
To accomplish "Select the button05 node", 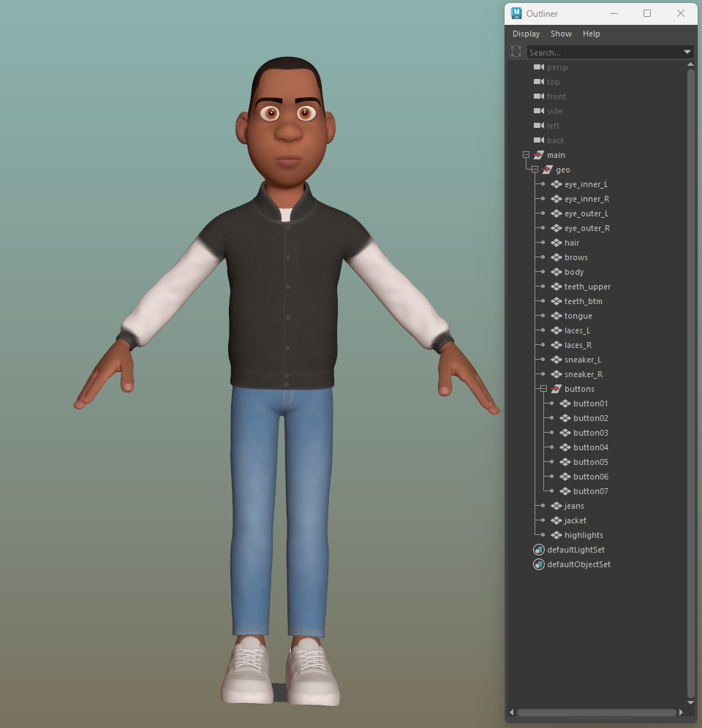I will click(x=591, y=462).
